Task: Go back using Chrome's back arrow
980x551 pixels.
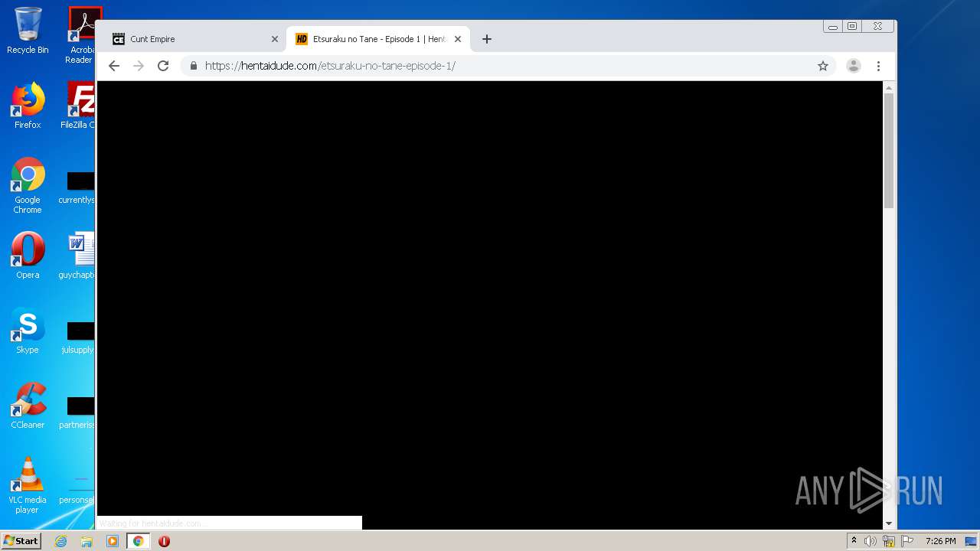Action: (x=114, y=66)
